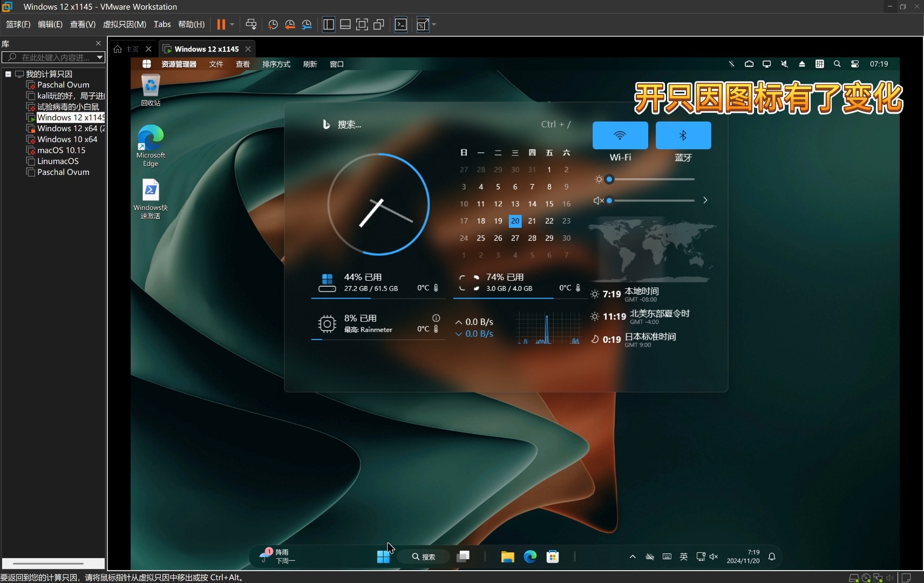Select calendar date 20
Viewport: 924px width, 583px height.
(x=515, y=221)
